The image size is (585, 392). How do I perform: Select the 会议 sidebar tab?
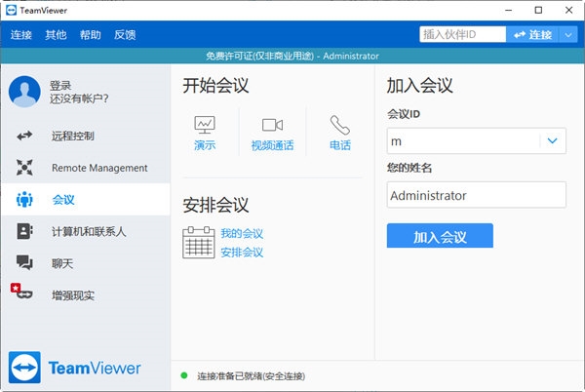click(x=86, y=200)
